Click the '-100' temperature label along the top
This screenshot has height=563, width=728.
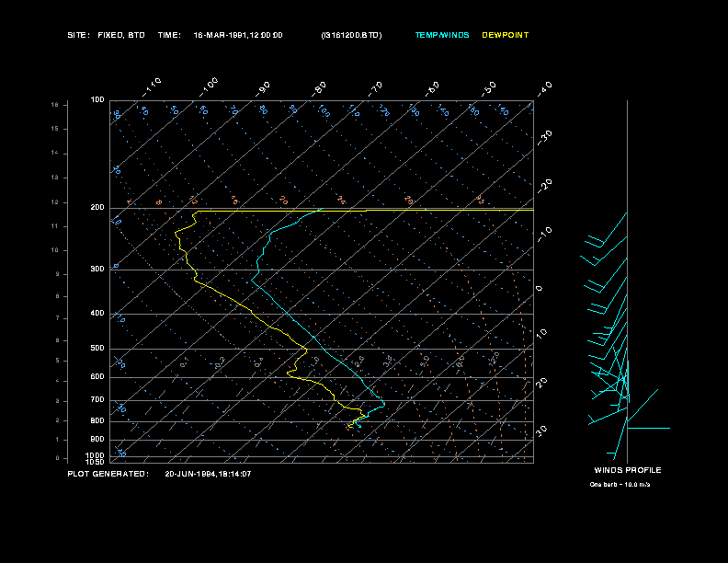click(209, 86)
